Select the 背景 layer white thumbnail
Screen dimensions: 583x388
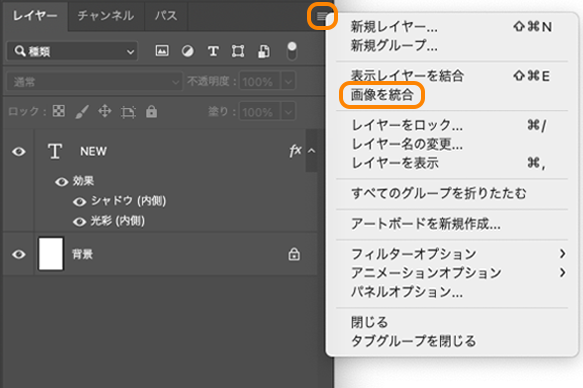pos(51,254)
